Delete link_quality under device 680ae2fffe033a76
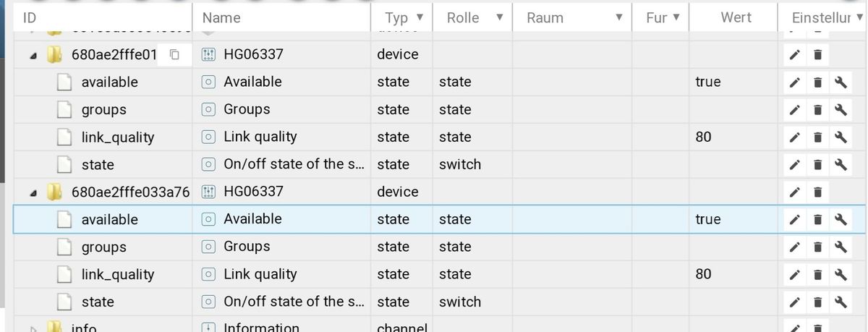Image resolution: width=868 pixels, height=332 pixels. pyautogui.click(x=817, y=274)
